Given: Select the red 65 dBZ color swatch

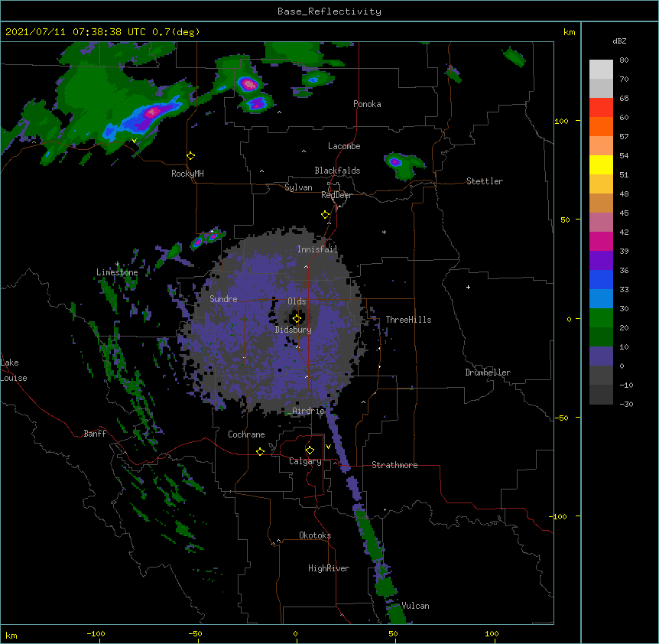Looking at the screenshot, I should tap(601, 108).
